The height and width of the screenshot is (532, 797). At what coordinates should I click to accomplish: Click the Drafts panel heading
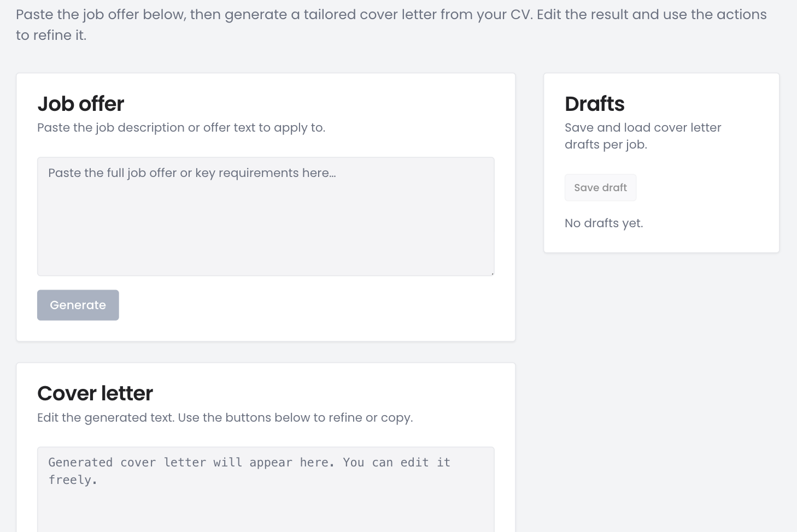594,104
